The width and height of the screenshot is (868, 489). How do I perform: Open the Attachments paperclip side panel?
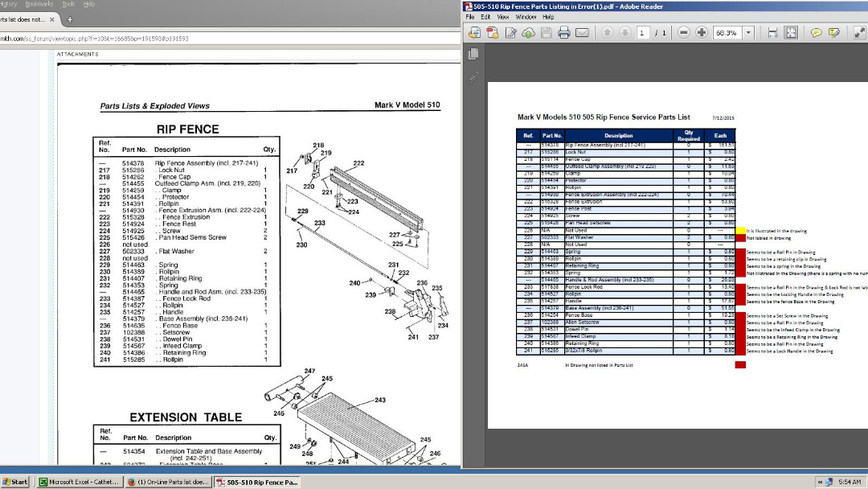[473, 77]
